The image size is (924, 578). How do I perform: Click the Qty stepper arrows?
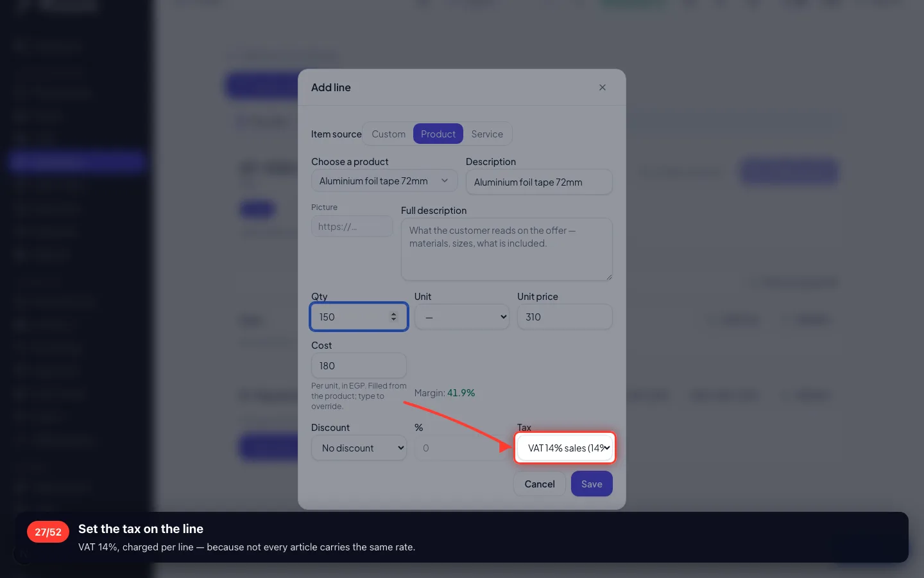[x=393, y=317]
